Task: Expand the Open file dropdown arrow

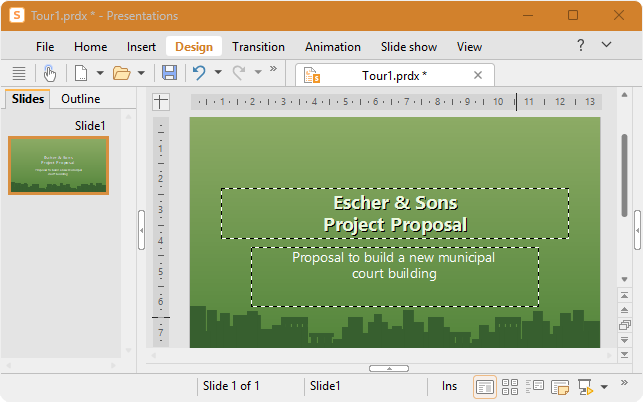Action: click(141, 73)
